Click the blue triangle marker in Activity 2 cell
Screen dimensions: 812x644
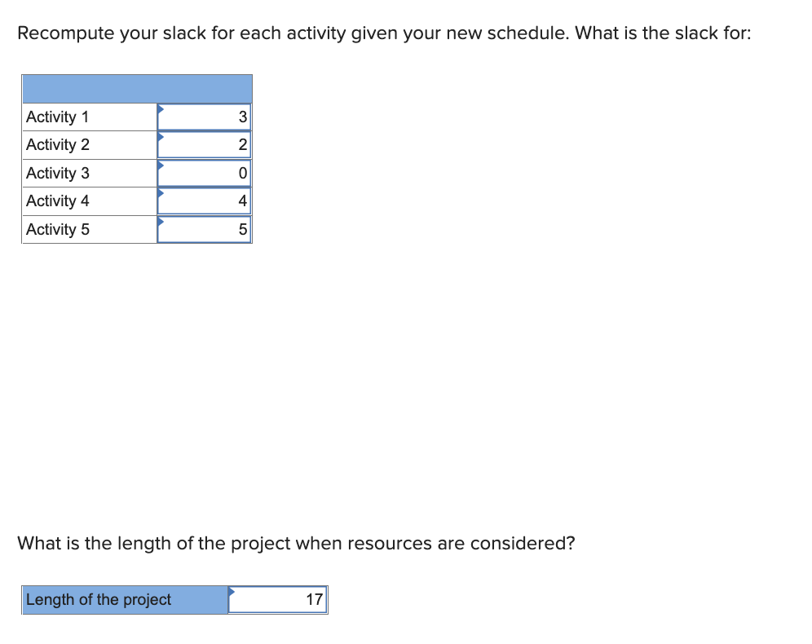[x=161, y=137]
